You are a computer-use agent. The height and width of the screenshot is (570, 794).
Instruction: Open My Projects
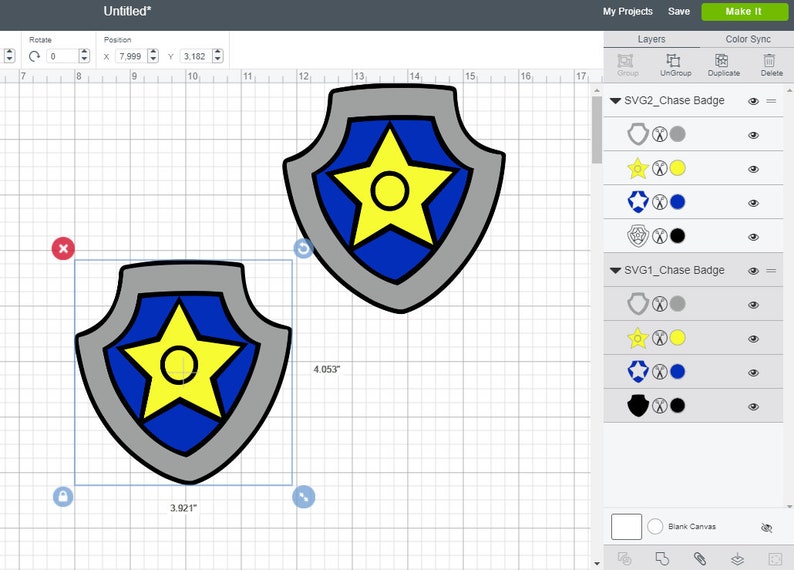coord(627,11)
